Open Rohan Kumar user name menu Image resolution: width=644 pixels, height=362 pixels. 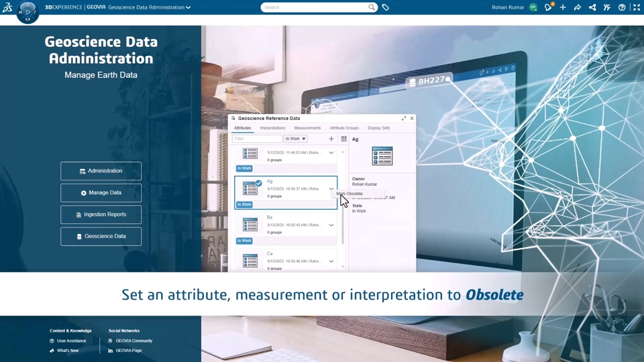tap(508, 7)
